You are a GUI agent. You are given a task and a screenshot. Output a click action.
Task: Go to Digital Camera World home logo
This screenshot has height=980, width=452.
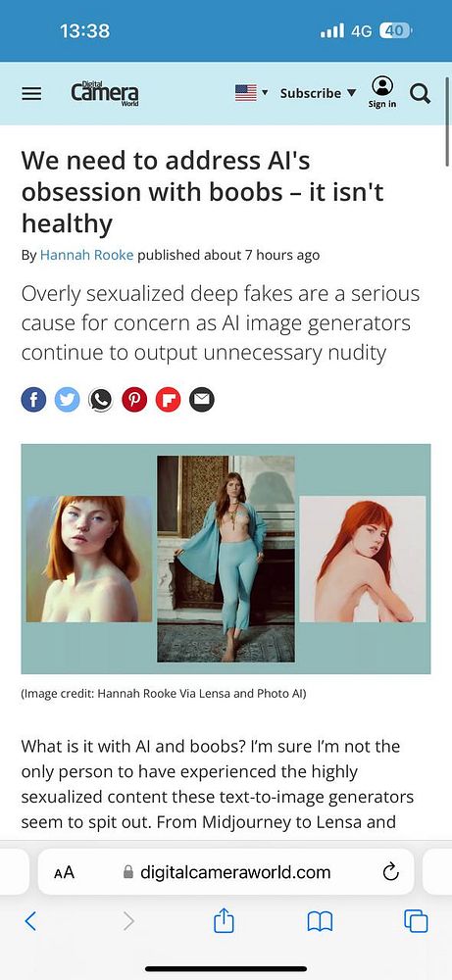[104, 94]
